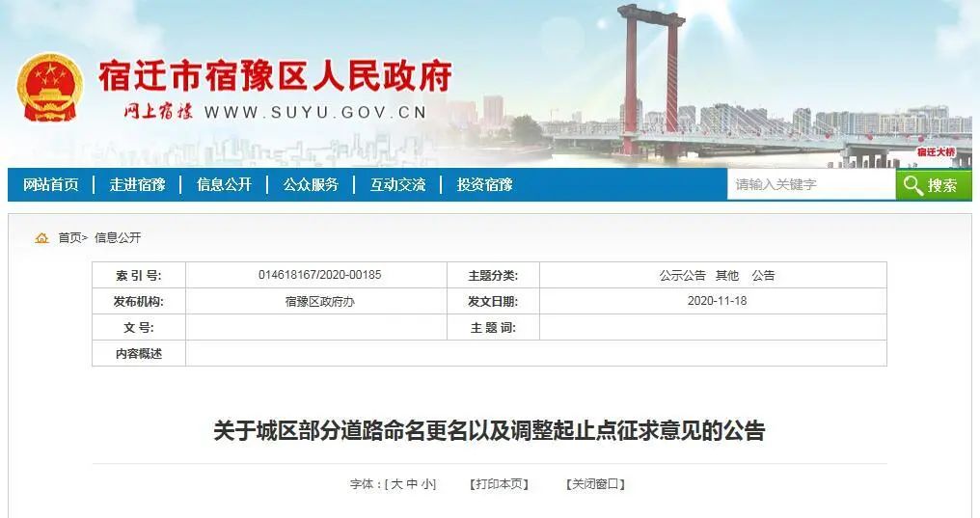Open the 走进宿豫 menu item

[x=138, y=184]
